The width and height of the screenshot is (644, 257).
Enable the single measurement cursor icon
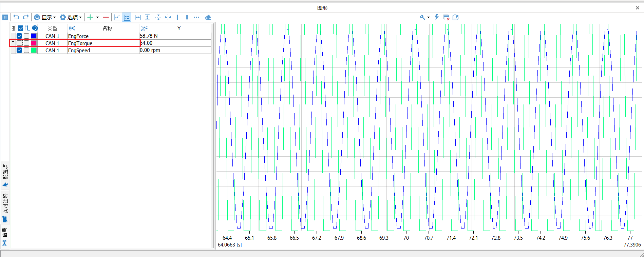(x=177, y=17)
